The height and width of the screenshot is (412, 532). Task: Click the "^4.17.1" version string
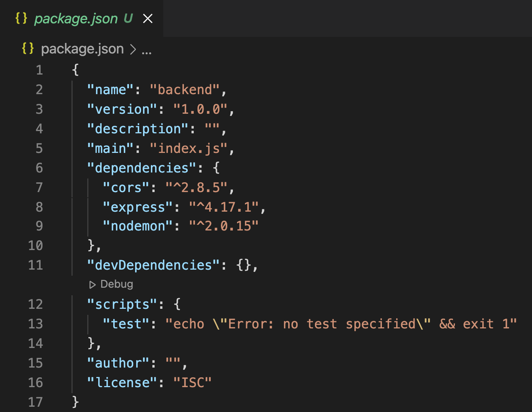tap(224, 207)
